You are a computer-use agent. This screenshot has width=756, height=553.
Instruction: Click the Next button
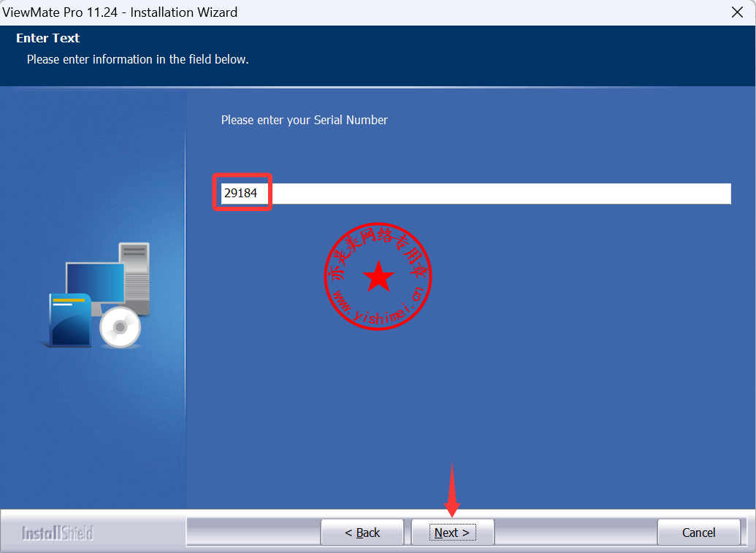[452, 533]
